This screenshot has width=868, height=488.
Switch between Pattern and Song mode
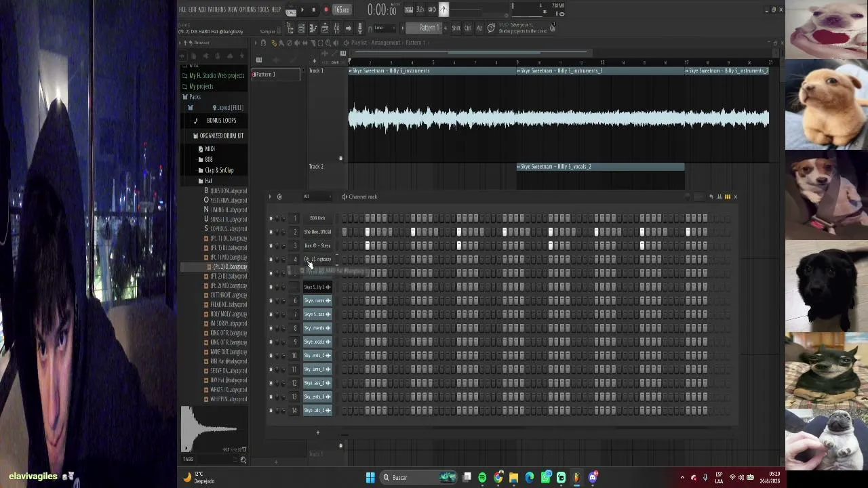tap(291, 12)
